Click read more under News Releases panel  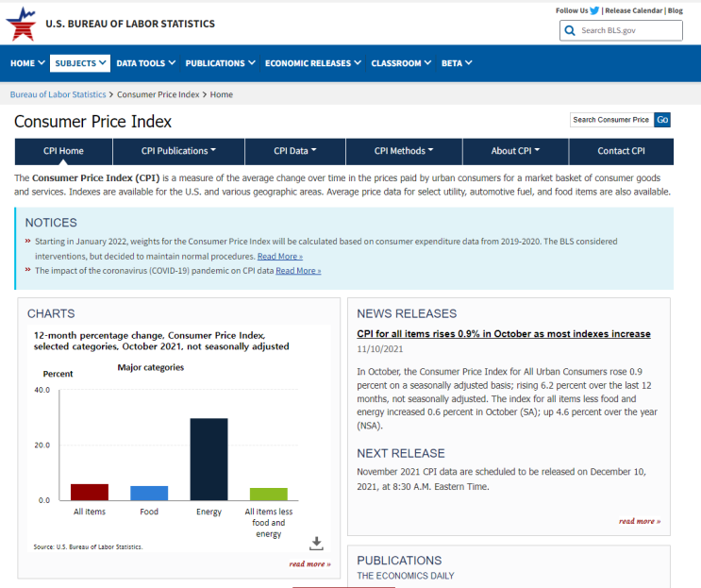click(x=640, y=521)
